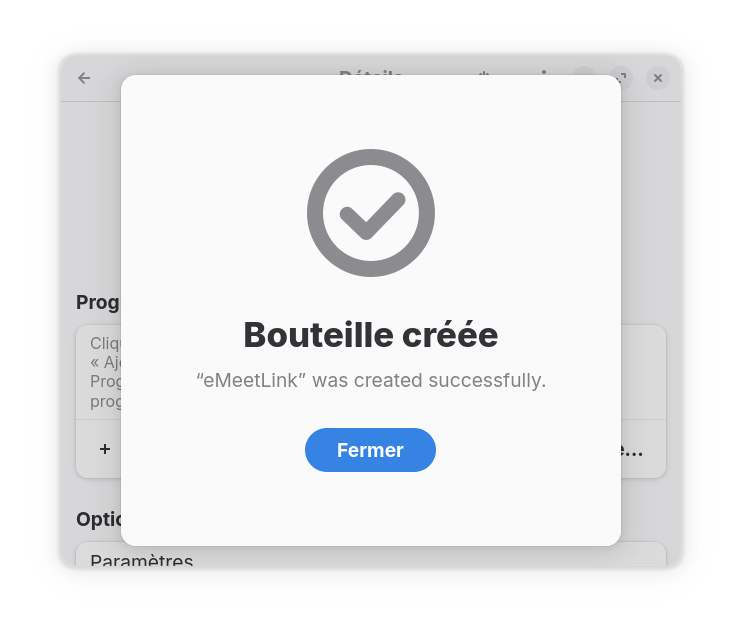Click the "eMeetLink was created successfully" message

[x=370, y=380]
